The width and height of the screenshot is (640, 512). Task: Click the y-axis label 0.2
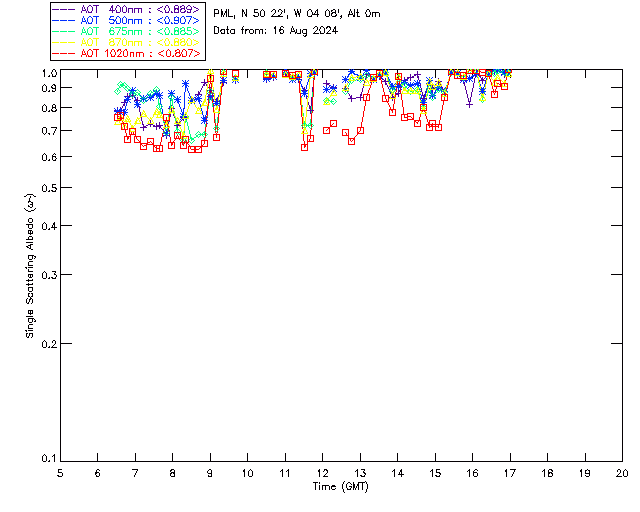pyautogui.click(x=49, y=345)
